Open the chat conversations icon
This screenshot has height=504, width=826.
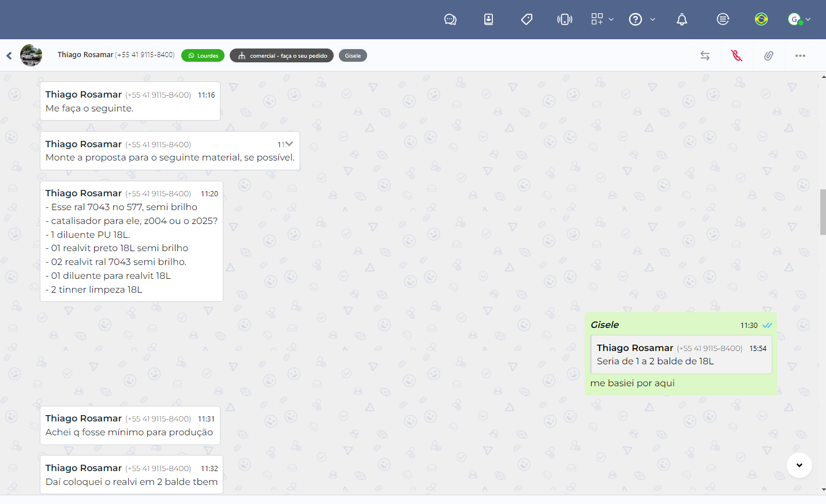tap(450, 20)
